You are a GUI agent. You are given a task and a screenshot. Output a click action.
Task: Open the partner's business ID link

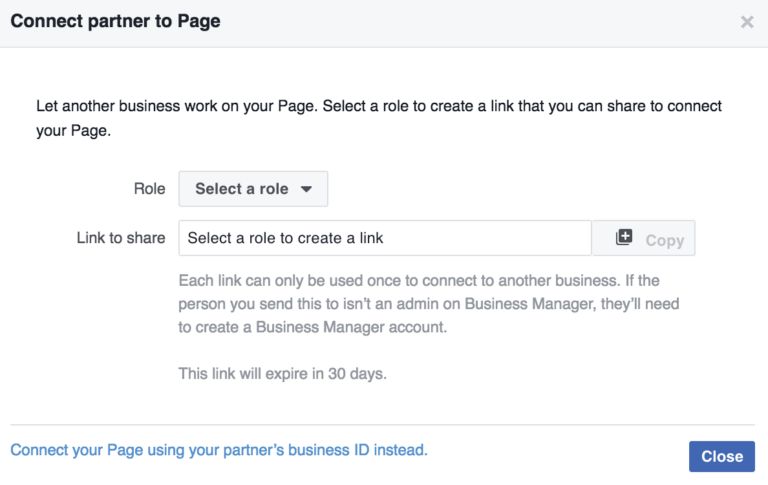pos(219,450)
